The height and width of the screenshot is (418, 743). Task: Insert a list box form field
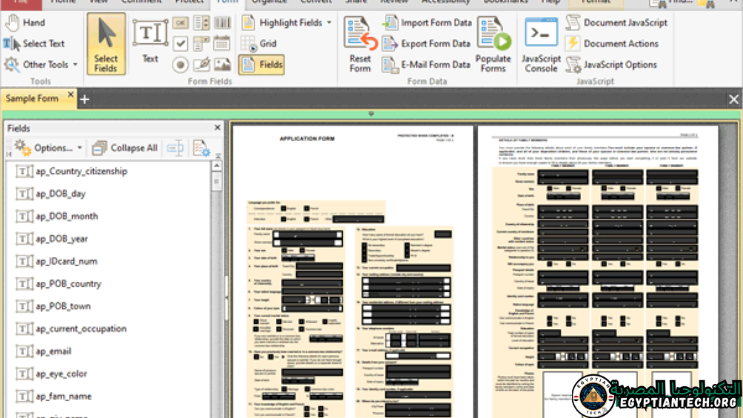coord(201,23)
